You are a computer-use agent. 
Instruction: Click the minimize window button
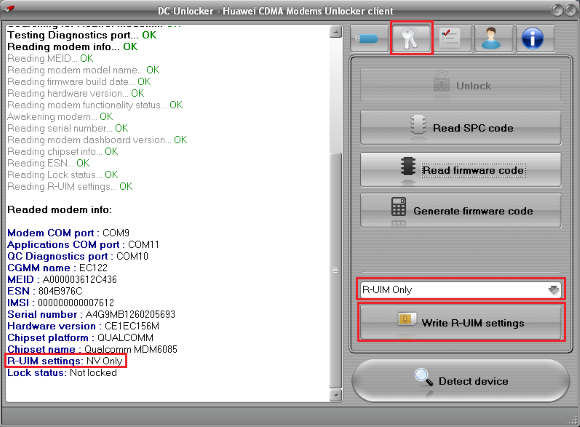click(557, 10)
